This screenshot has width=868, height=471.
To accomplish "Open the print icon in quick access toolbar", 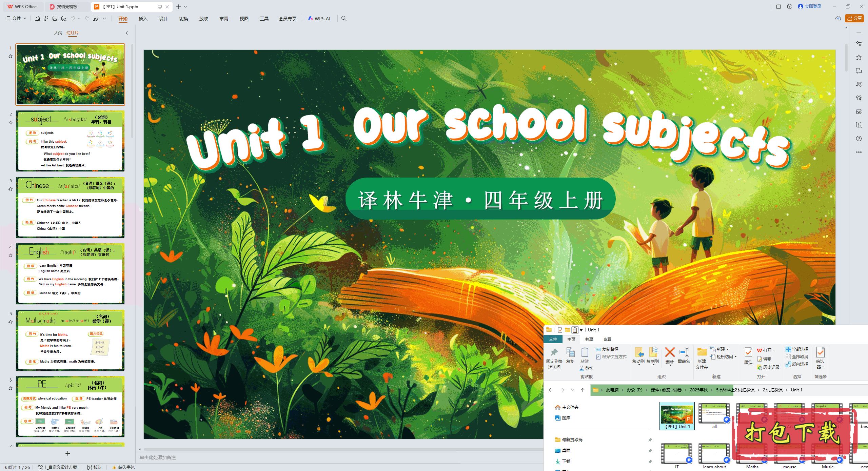I will pos(55,19).
